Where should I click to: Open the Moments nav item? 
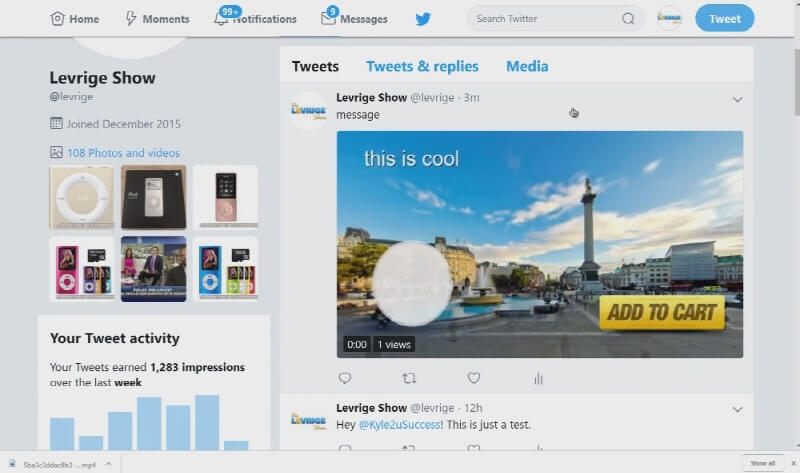coord(157,19)
